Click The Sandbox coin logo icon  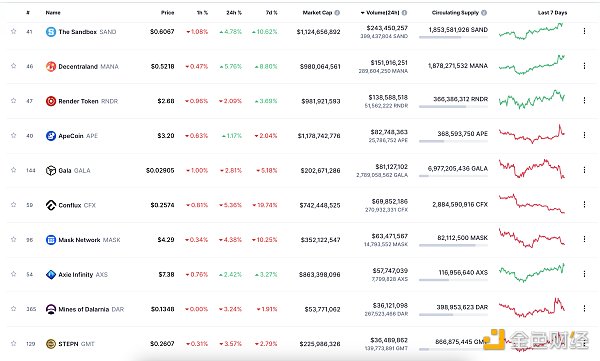click(x=51, y=32)
